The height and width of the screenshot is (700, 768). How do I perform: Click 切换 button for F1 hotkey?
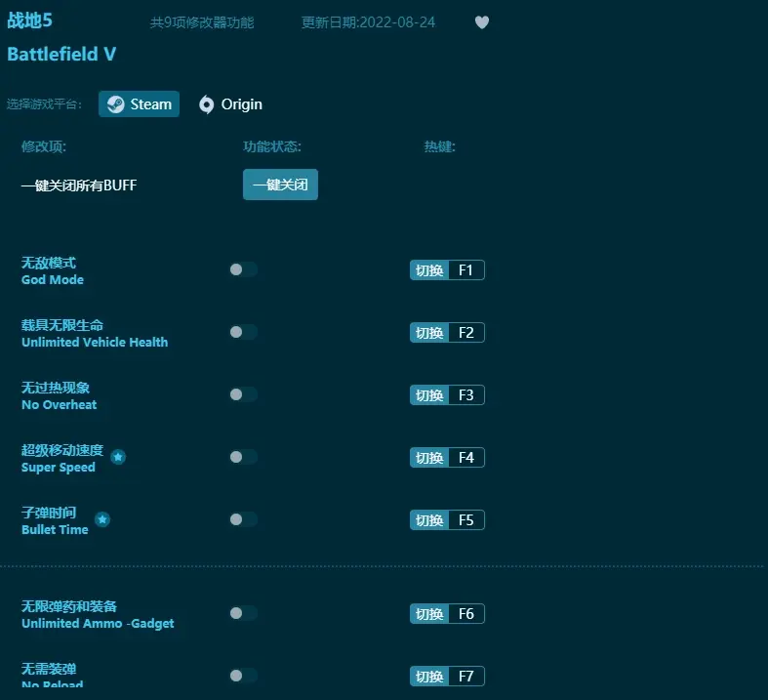coord(429,269)
